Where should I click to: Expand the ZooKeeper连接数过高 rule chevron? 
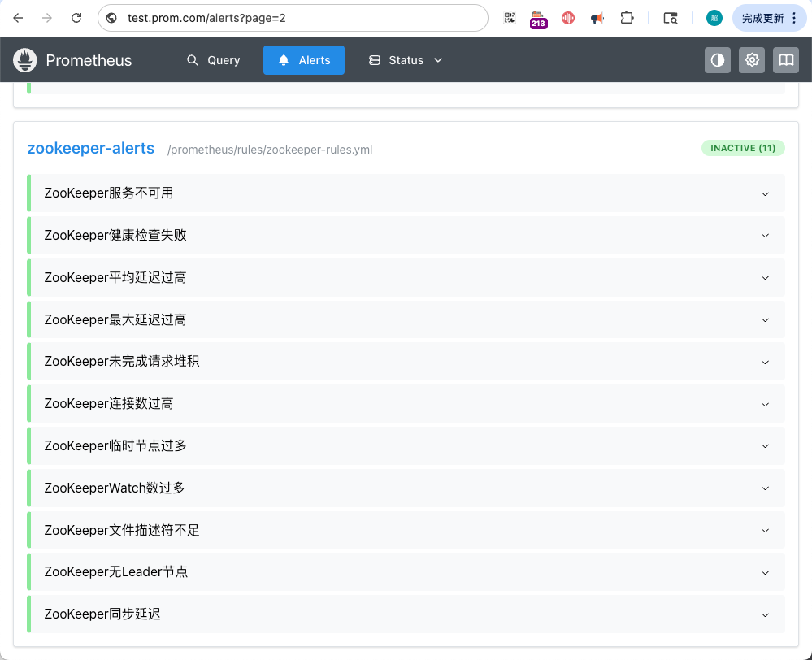(765, 404)
